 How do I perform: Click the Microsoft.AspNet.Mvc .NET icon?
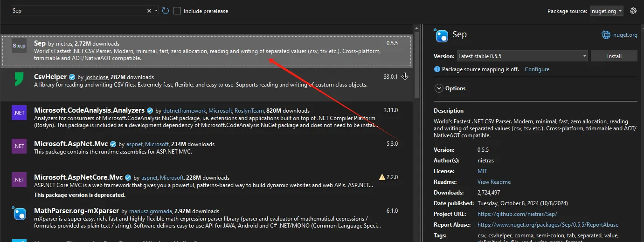click(19, 146)
